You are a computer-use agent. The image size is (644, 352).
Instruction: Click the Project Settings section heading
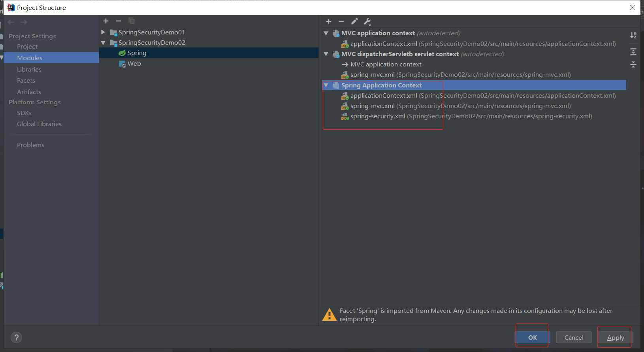point(32,36)
